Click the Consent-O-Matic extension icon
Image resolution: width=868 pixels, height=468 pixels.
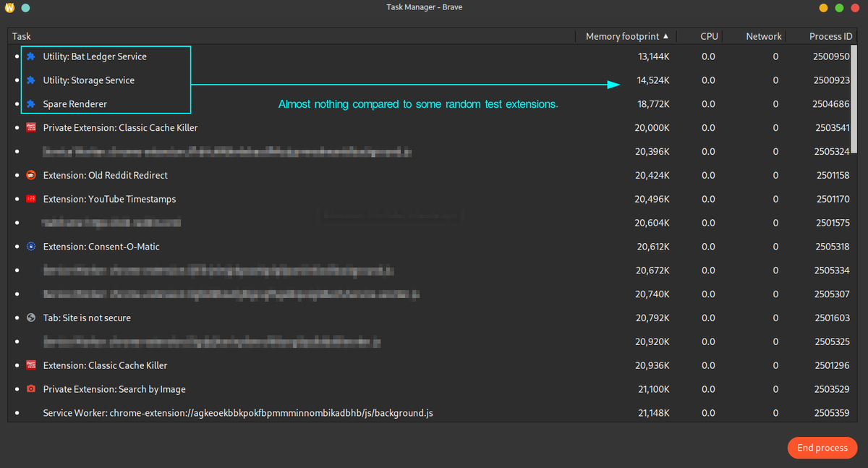(x=30, y=247)
